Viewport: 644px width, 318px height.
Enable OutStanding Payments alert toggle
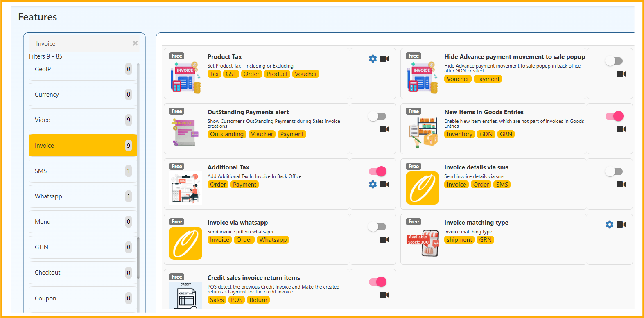[377, 116]
